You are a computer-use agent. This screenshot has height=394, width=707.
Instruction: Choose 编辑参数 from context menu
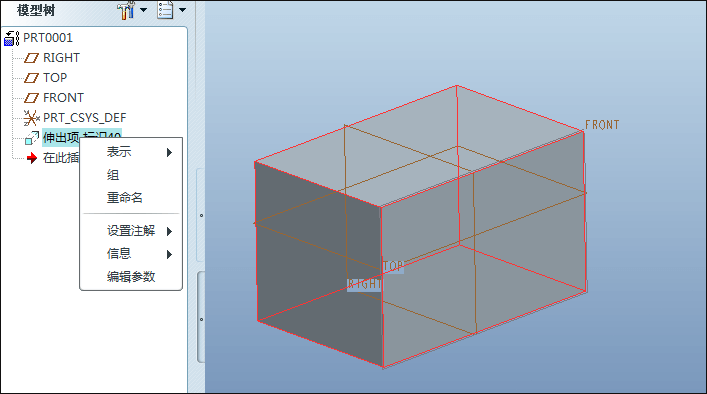click(131, 276)
